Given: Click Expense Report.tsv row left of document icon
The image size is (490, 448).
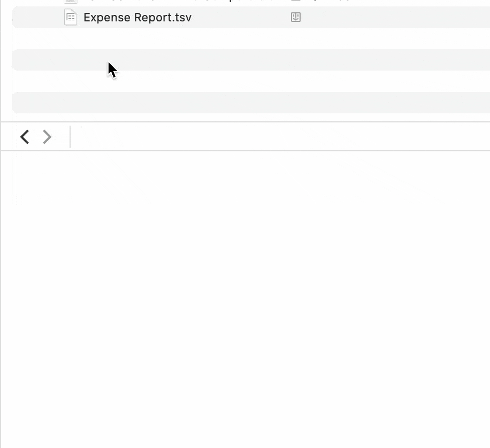Looking at the screenshot, I should point(37,17).
